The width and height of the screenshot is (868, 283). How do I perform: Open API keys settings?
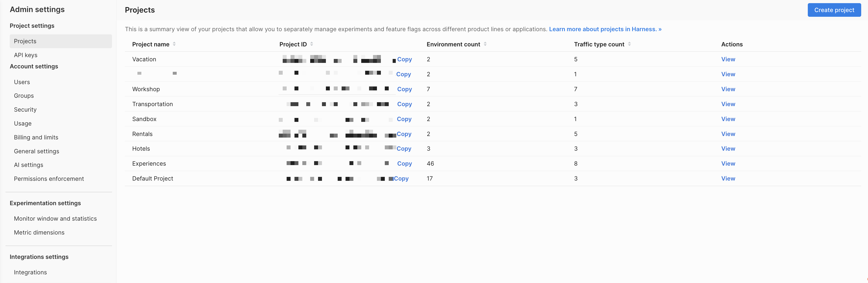click(x=26, y=55)
